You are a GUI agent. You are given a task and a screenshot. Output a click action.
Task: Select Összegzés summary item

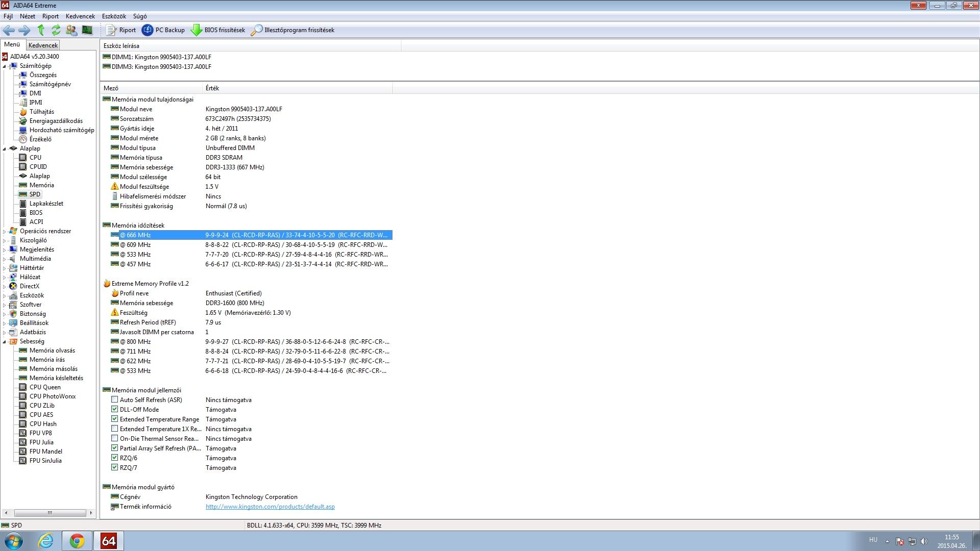pyautogui.click(x=43, y=75)
